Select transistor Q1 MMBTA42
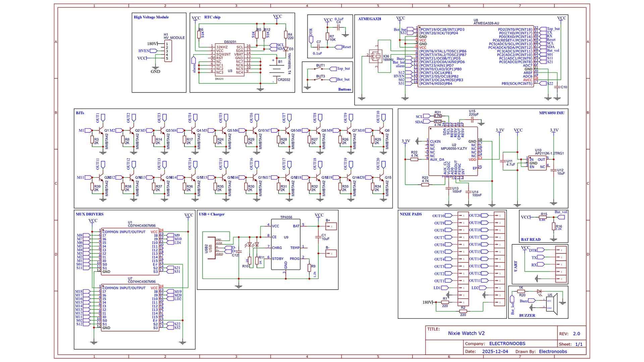The height and width of the screenshot is (362, 644). (101, 131)
